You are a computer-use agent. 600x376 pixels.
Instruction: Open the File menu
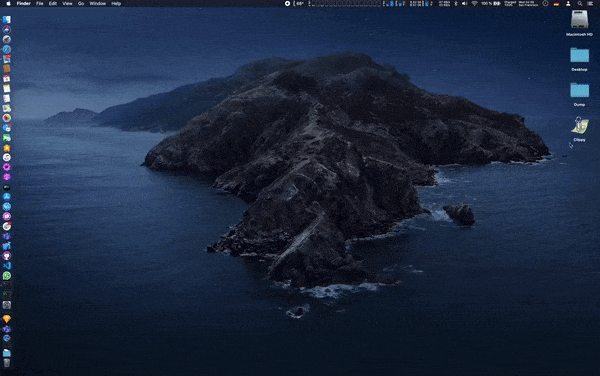(x=39, y=3)
